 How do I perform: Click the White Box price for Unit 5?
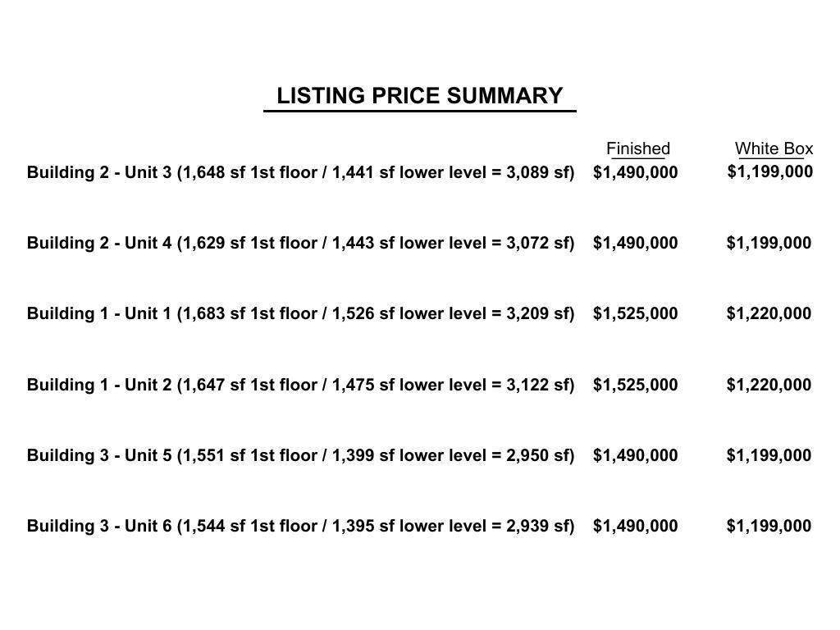click(769, 455)
